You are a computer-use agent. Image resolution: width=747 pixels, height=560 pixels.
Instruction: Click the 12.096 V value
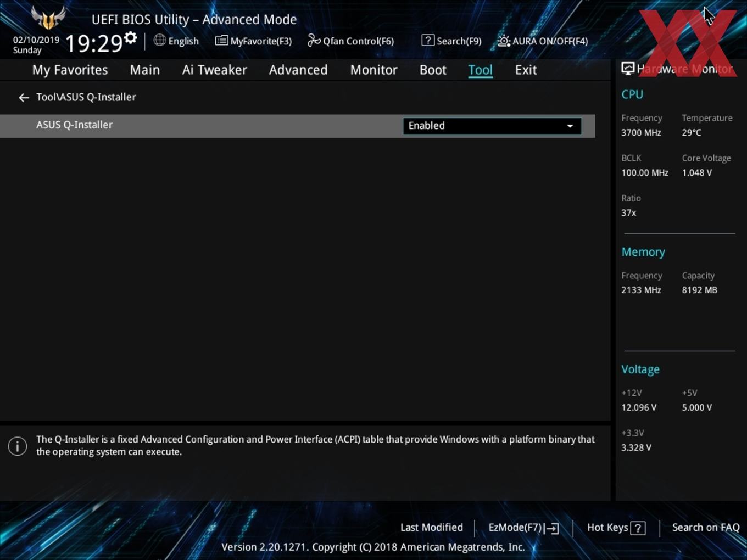pos(639,407)
